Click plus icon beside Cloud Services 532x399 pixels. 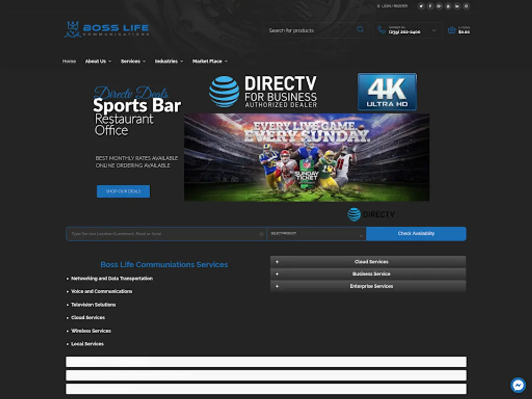point(277,262)
